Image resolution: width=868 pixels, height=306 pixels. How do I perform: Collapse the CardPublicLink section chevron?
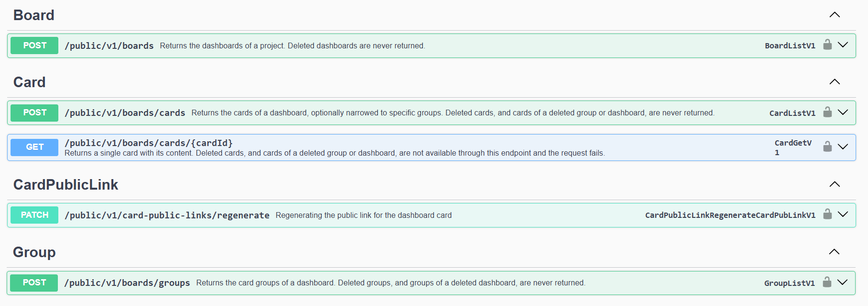pos(835,184)
